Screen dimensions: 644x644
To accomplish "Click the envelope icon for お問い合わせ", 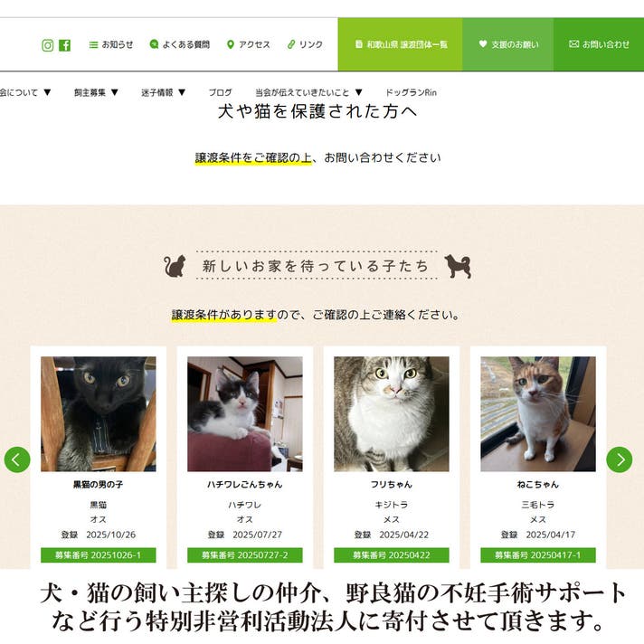I will click(573, 44).
